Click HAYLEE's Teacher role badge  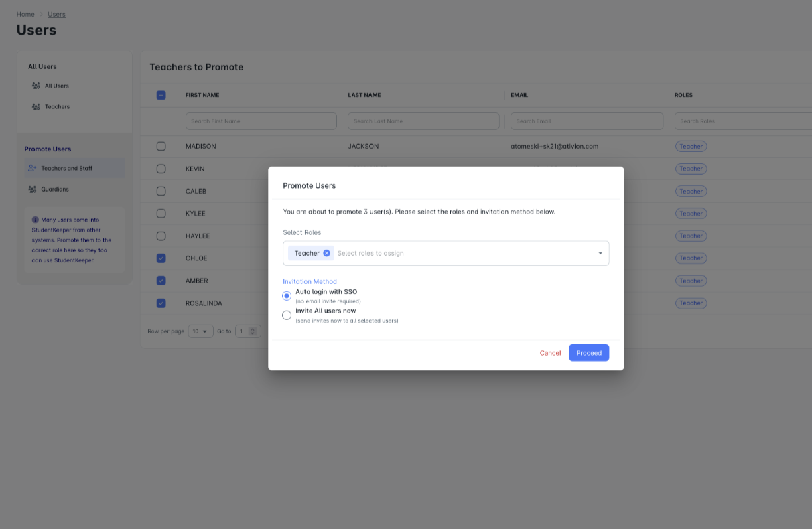[x=691, y=236]
